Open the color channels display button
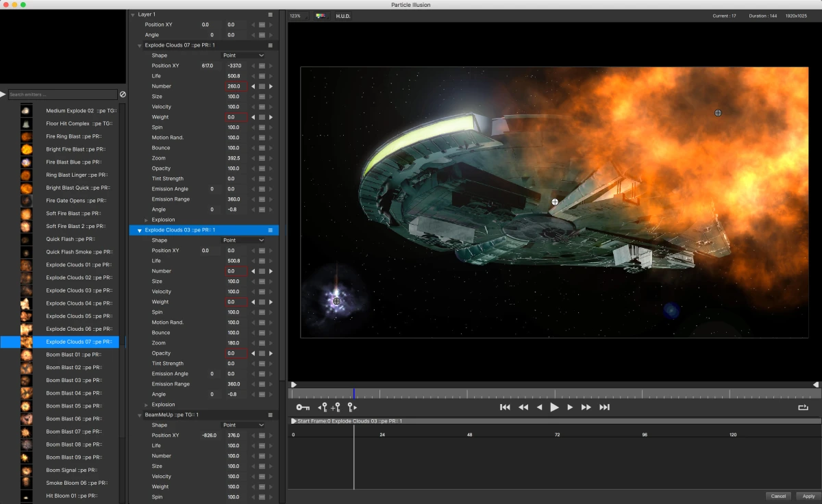Screen dimensions: 822x504 click(x=321, y=16)
